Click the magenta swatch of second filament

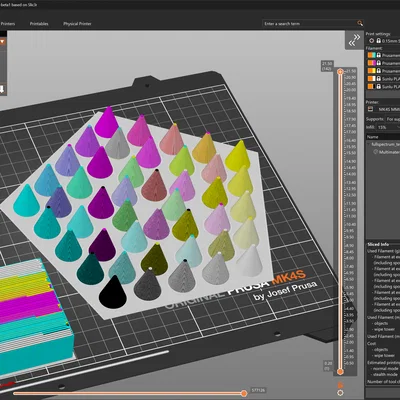[x=374, y=63]
